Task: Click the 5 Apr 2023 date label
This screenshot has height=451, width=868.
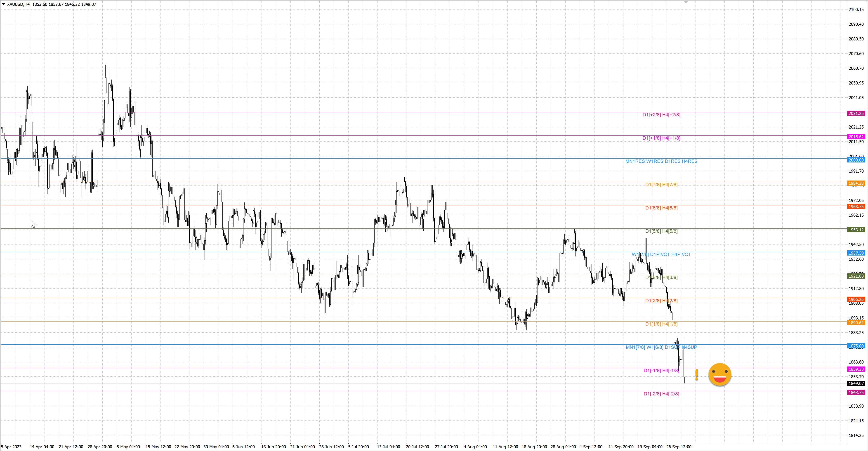Action: [11, 447]
